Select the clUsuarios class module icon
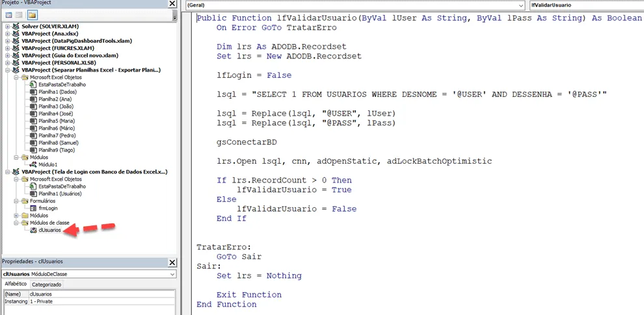This screenshot has width=644, height=315. (x=34, y=230)
